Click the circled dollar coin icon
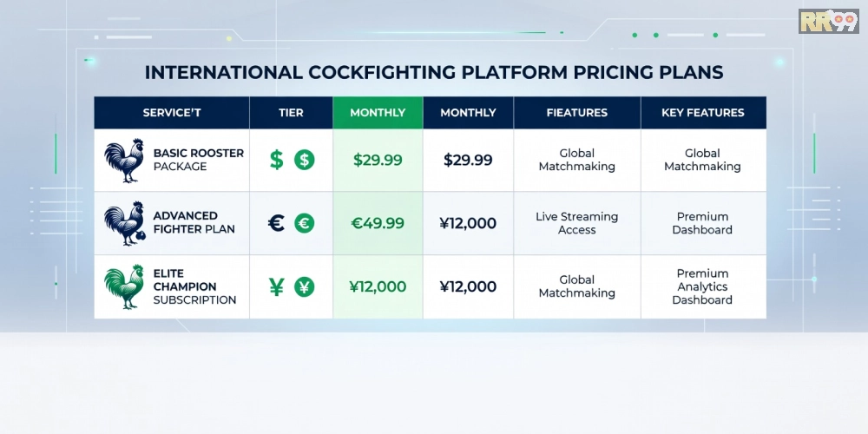This screenshot has width=868, height=434. [304, 160]
